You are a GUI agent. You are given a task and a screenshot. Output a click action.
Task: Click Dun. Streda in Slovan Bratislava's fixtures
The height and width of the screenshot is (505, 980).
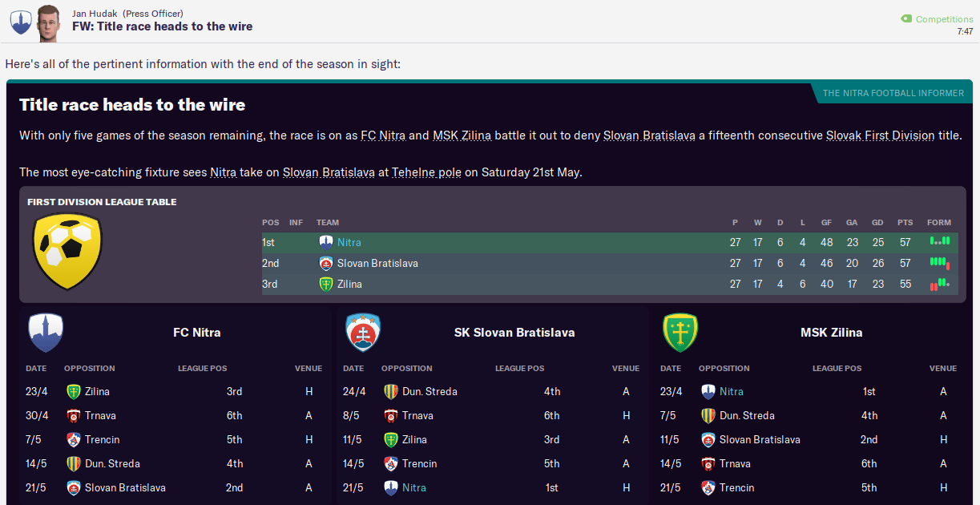pos(431,391)
